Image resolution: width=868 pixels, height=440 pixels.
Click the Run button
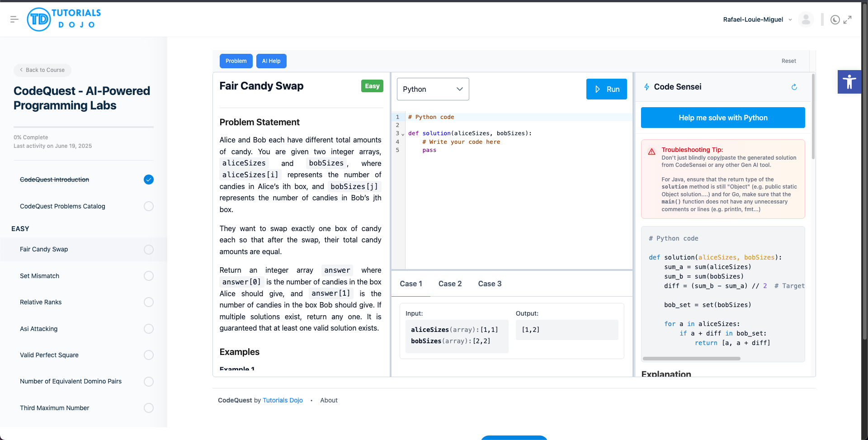point(606,89)
